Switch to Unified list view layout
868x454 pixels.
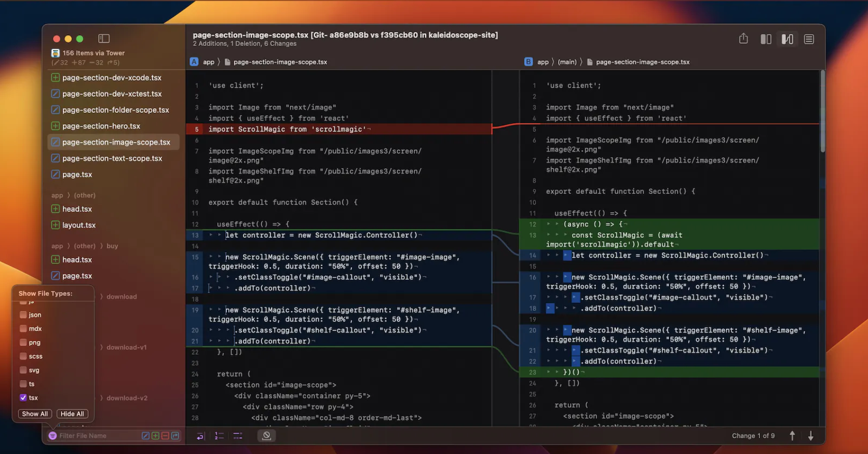point(809,39)
